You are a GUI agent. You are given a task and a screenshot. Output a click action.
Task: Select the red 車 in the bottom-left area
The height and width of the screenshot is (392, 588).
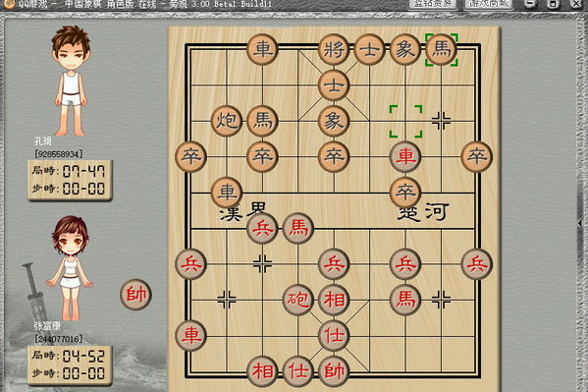[x=190, y=335]
